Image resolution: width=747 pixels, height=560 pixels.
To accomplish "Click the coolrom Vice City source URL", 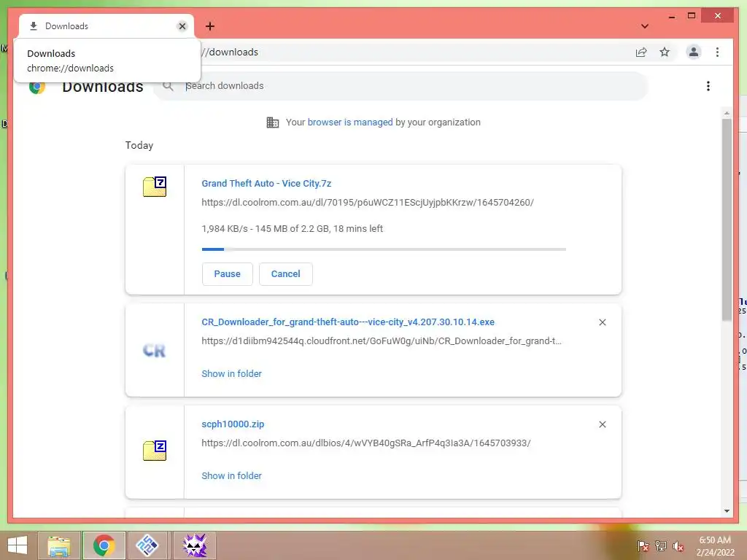I will tap(368, 203).
